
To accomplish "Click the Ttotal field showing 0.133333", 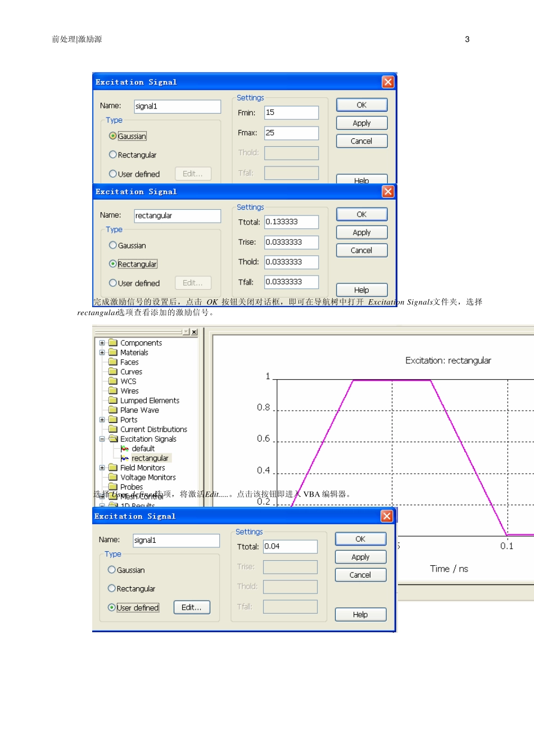I will 291,222.
